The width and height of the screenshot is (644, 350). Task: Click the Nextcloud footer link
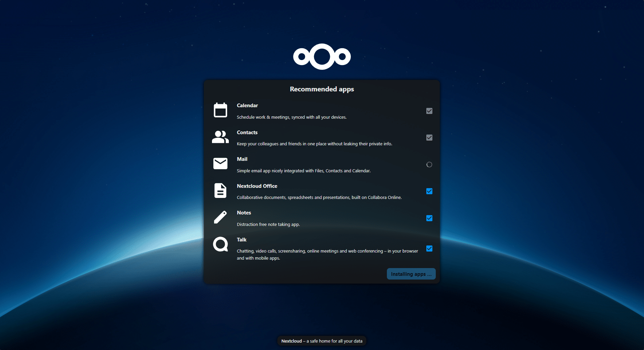pos(292,341)
